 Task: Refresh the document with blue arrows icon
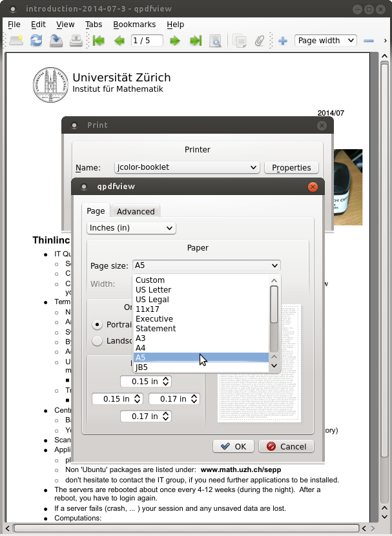(x=36, y=41)
